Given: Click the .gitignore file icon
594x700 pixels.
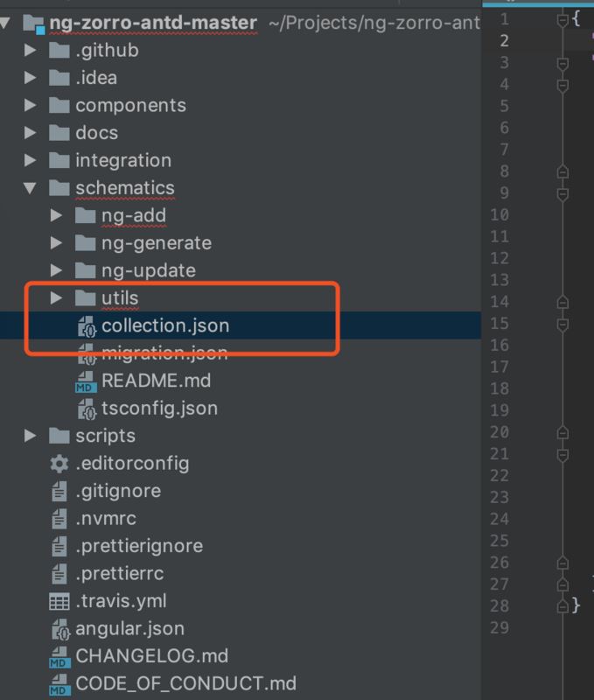Looking at the screenshot, I should (59, 491).
